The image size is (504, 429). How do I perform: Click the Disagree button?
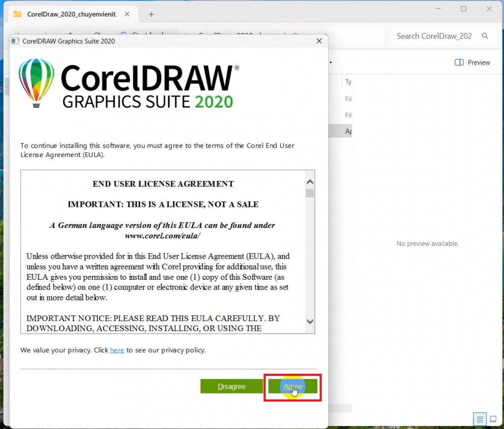[x=231, y=386]
